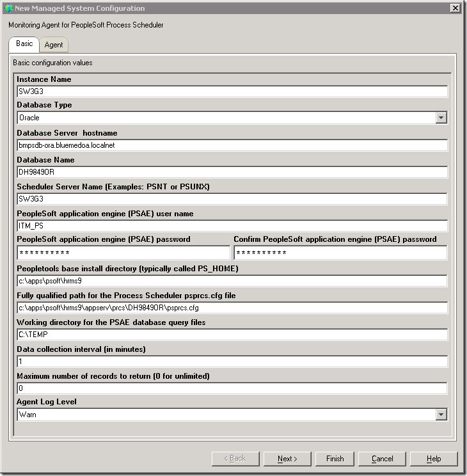Switch to the Agent tab

coord(54,45)
